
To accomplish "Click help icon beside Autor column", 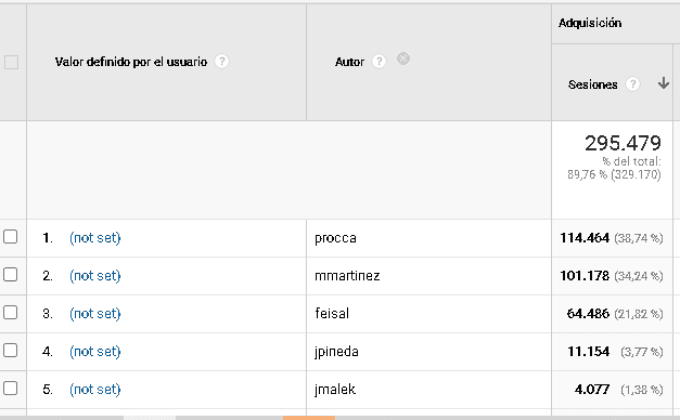I will coord(379,62).
